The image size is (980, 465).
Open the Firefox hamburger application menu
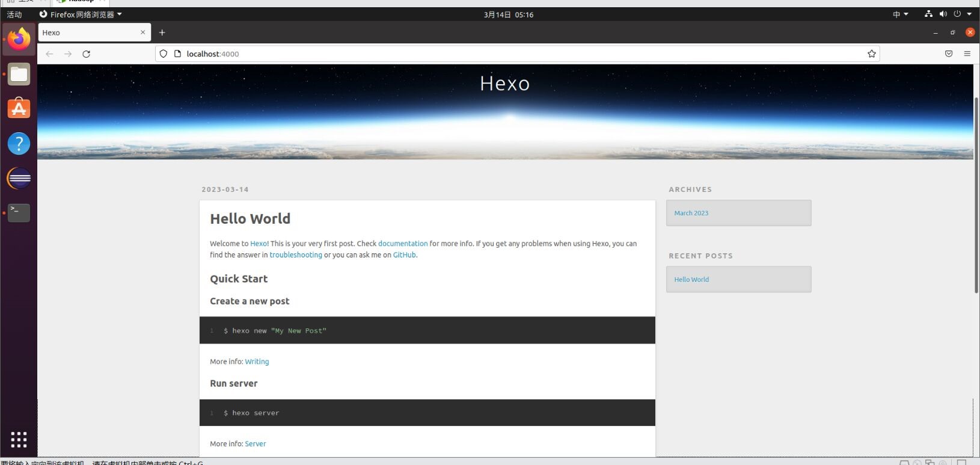click(967, 54)
